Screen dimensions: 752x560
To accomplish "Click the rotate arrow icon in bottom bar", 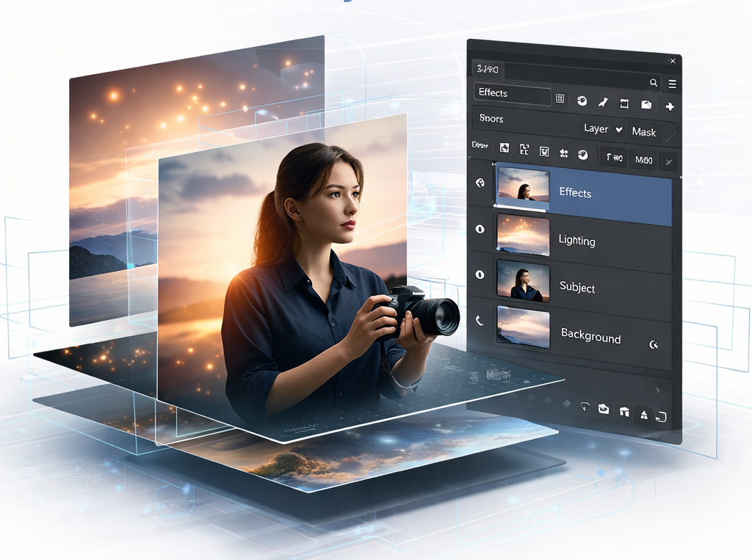I will (x=585, y=406).
